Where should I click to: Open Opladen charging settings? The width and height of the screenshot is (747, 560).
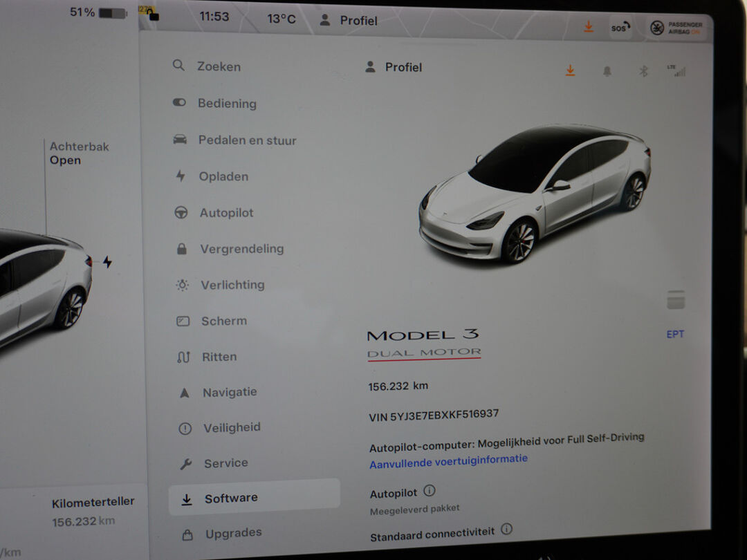(x=212, y=176)
